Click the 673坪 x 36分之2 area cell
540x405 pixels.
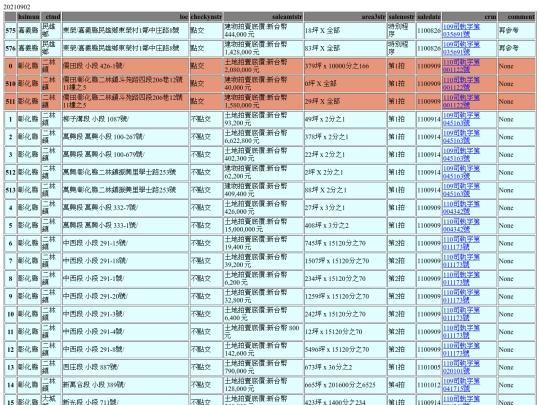tap(345, 367)
